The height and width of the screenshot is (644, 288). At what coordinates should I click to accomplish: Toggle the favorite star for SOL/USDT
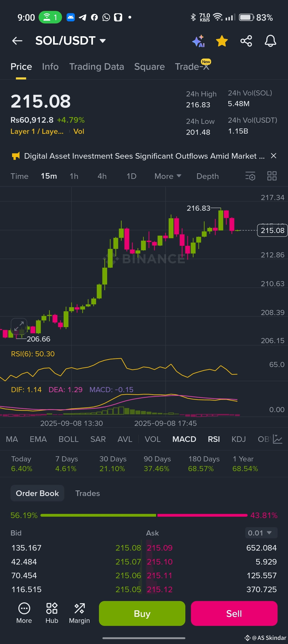222,41
